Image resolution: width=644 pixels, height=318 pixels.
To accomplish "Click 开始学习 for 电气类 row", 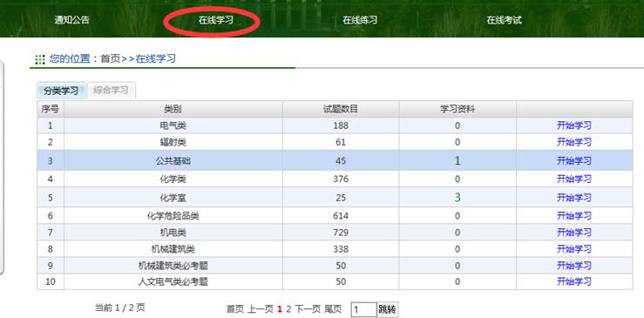I will tap(574, 125).
